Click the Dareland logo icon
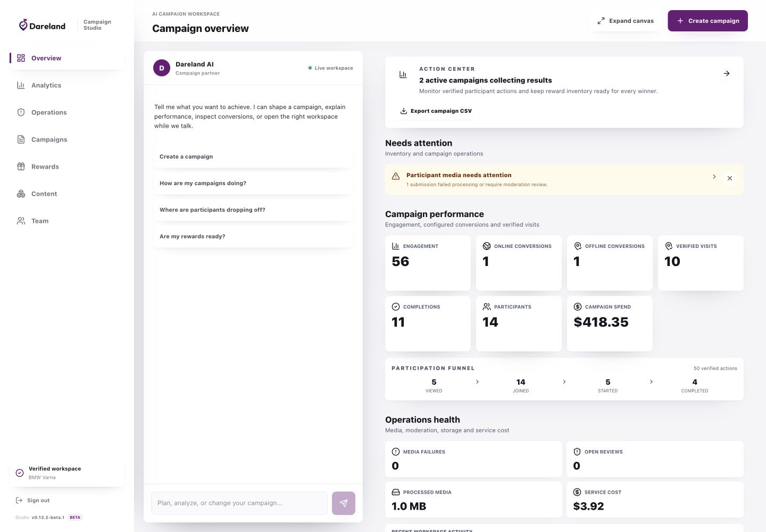Screen dimensions: 766x532 pyautogui.click(x=23, y=25)
